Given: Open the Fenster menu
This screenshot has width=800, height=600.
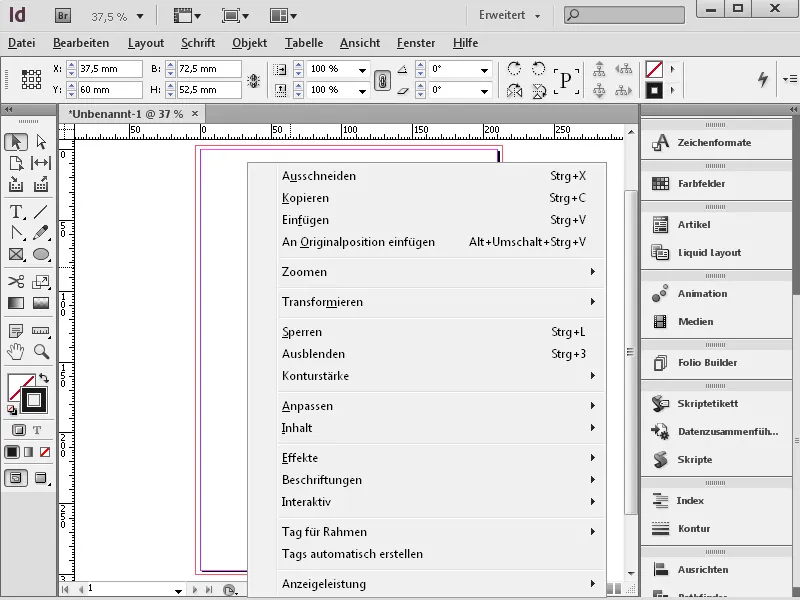Looking at the screenshot, I should point(416,43).
